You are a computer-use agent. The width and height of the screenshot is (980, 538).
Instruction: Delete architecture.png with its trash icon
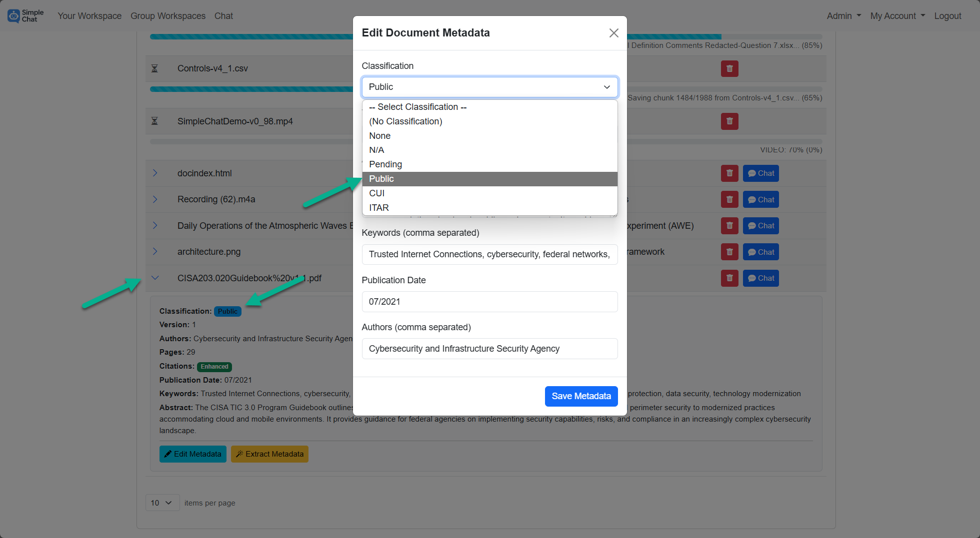tap(729, 252)
